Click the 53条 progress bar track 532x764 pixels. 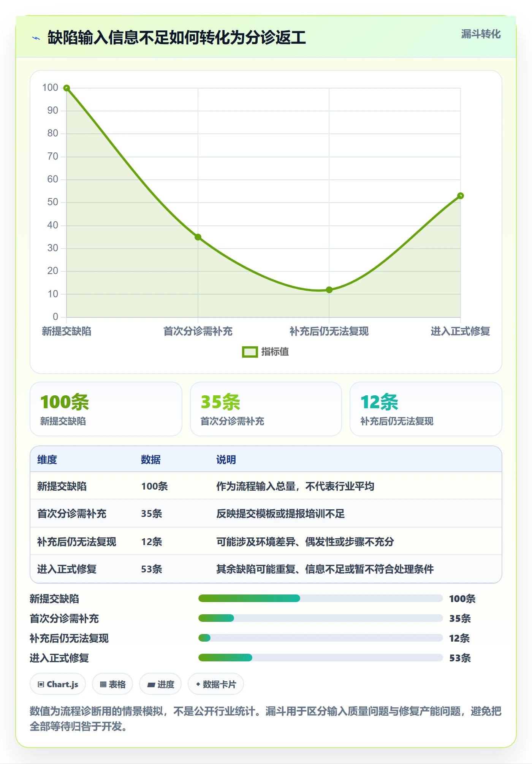point(321,658)
